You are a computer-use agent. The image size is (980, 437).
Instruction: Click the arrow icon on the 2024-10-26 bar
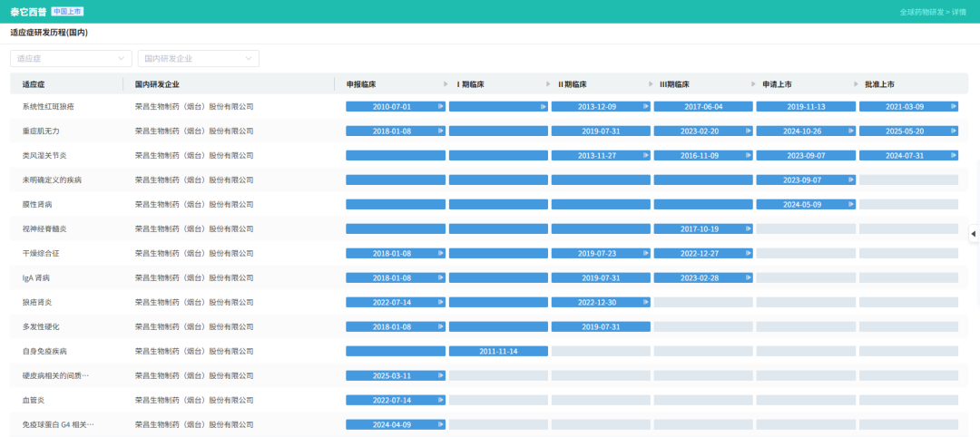(x=851, y=131)
